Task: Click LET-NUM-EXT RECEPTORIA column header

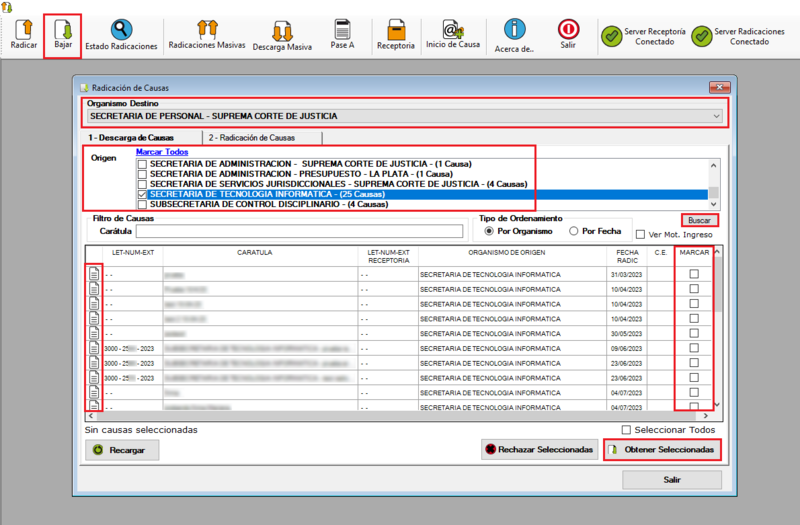Action: click(388, 256)
